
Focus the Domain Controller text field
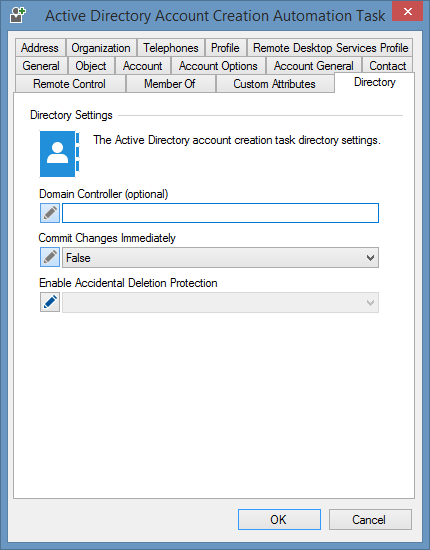tap(220, 213)
